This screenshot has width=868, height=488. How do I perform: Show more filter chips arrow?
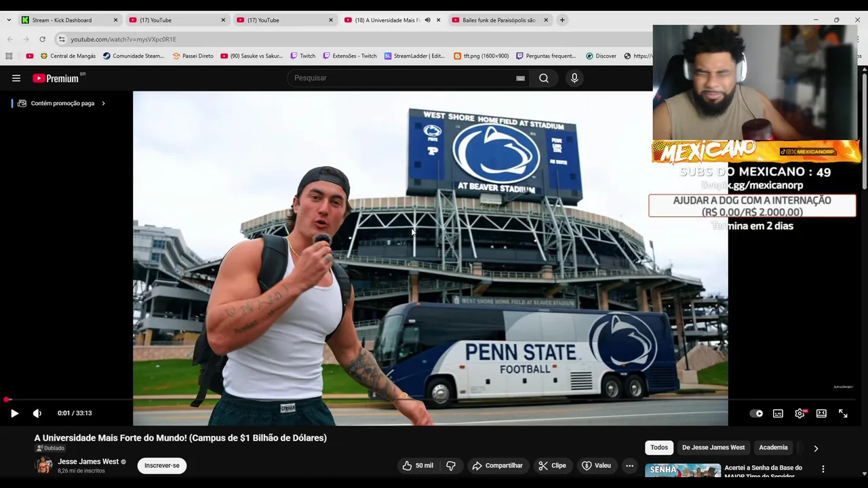[x=816, y=448]
